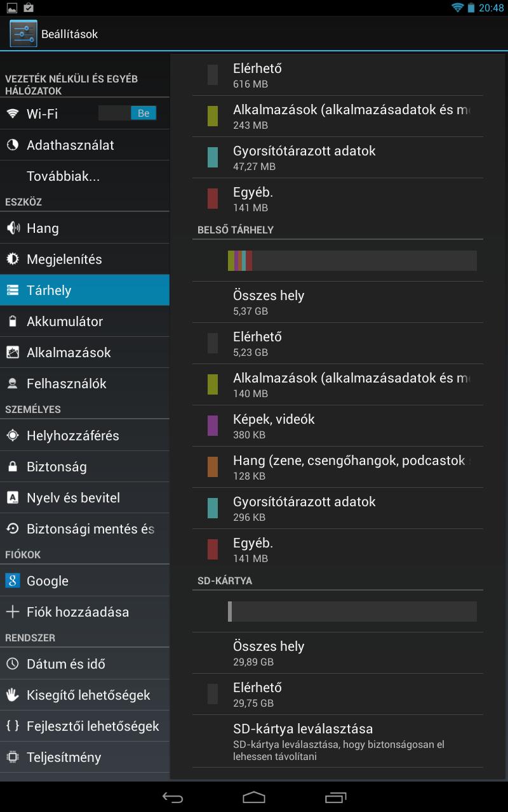
Task: Tap the Android back navigation button
Action: (172, 797)
